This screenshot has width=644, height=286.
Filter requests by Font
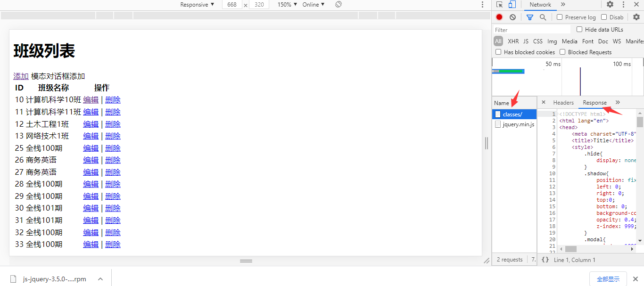[x=588, y=41]
